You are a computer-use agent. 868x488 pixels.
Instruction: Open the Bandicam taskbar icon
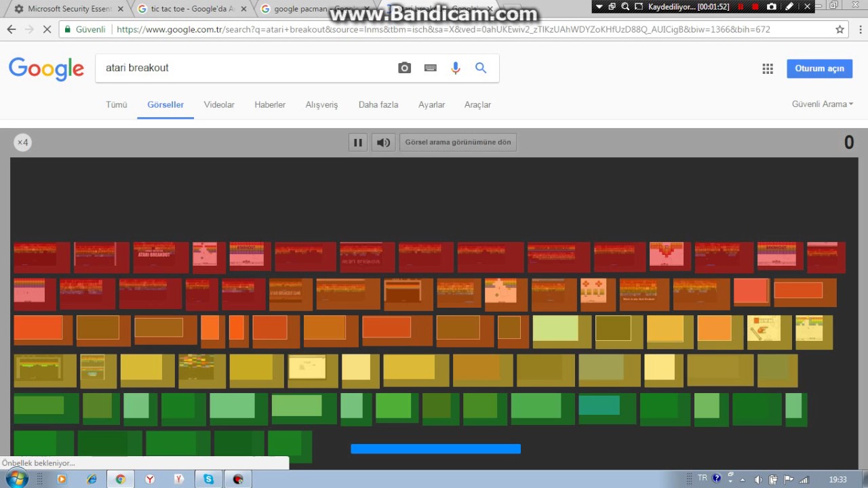point(238,479)
